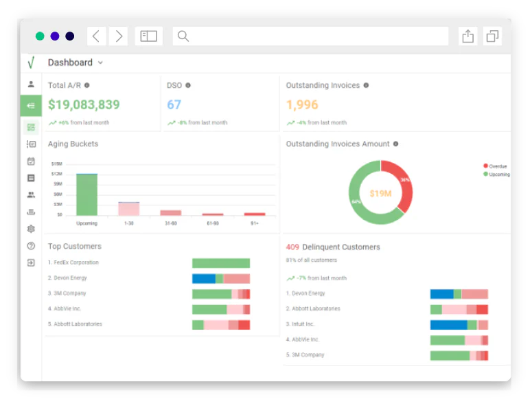
Task: Click the green checkmark app logo
Action: point(31,63)
